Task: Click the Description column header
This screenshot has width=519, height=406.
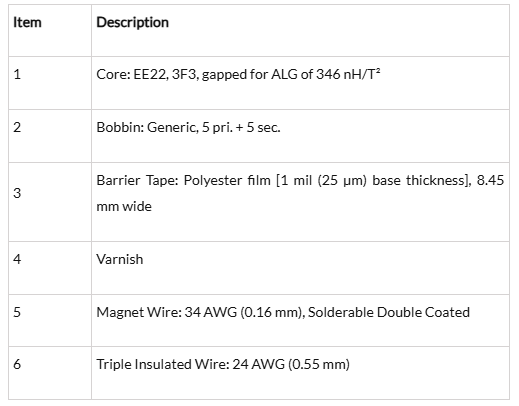Action: 132,22
